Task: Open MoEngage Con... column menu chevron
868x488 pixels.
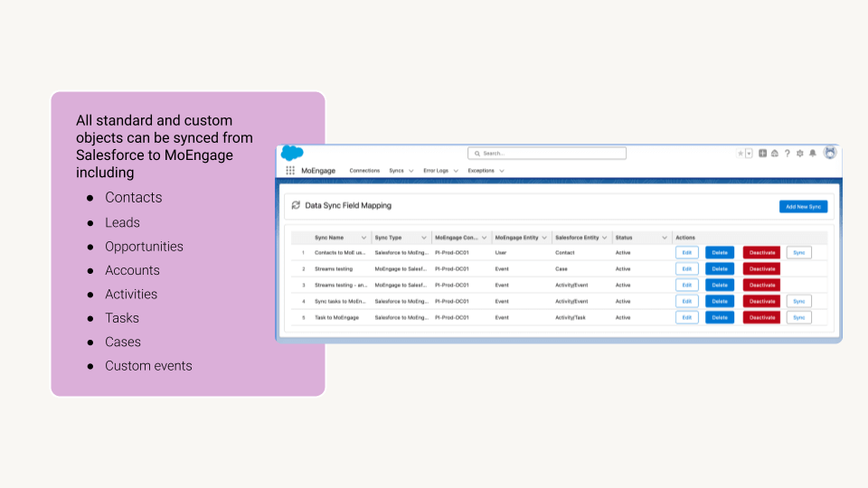Action: click(x=485, y=238)
